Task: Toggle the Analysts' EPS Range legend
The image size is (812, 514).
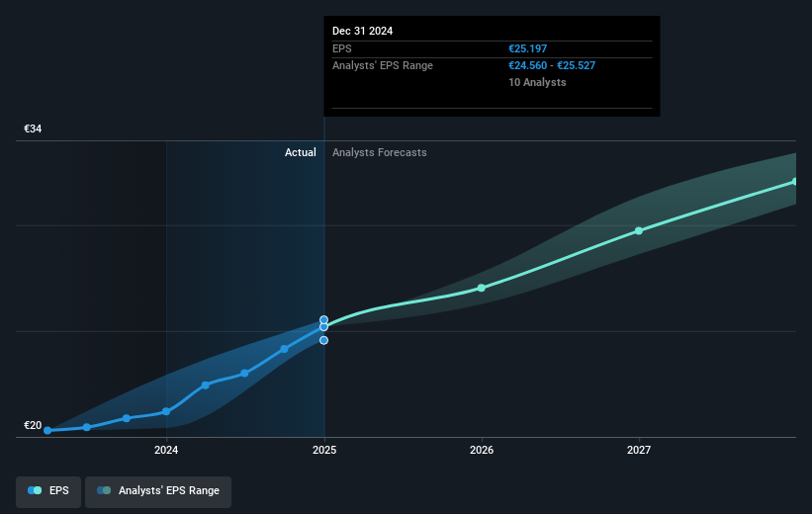Action: click(158, 491)
